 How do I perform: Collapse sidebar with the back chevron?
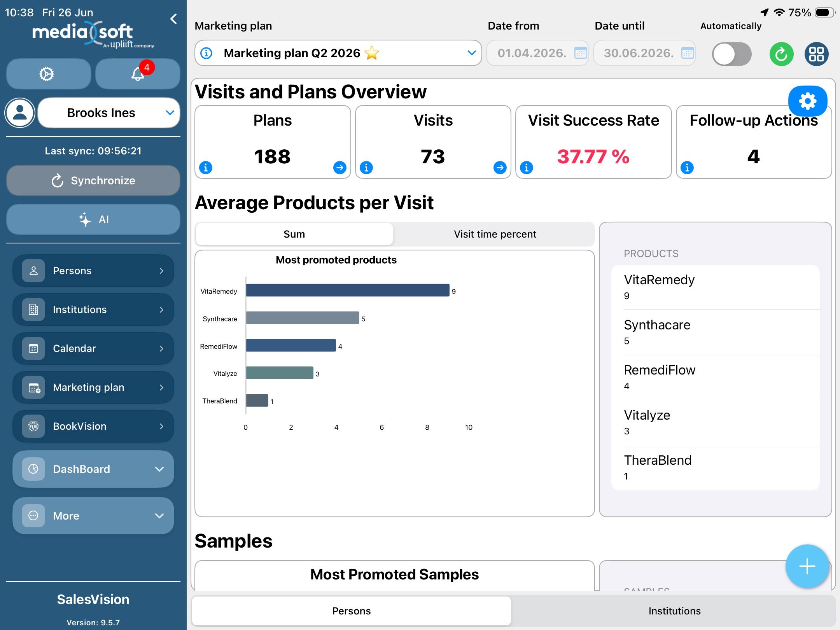[x=174, y=19]
